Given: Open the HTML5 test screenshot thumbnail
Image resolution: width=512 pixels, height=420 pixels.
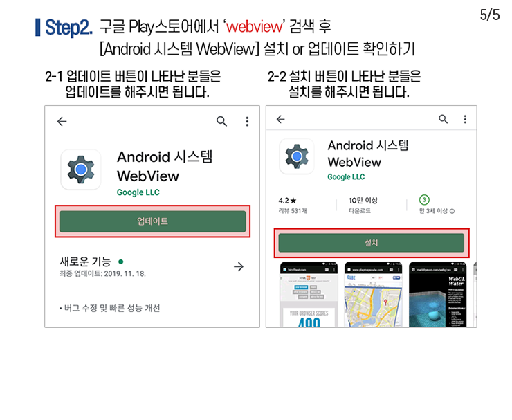Looking at the screenshot, I should (309, 294).
